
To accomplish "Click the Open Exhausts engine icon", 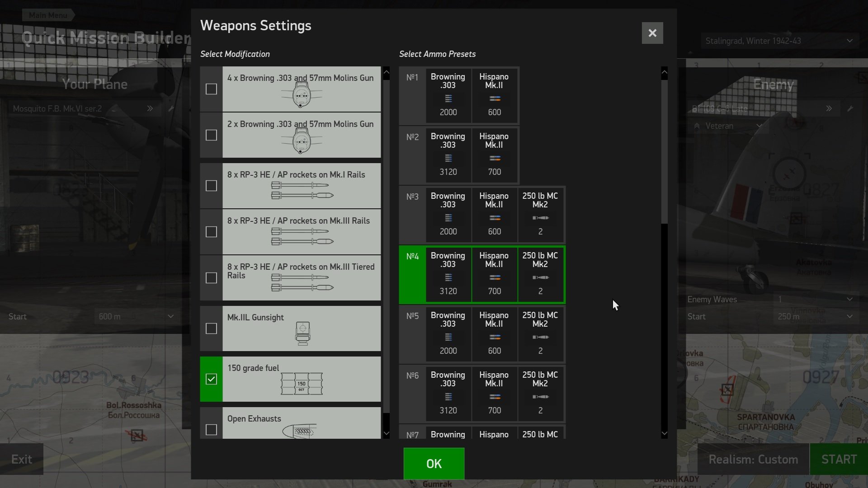I will point(300,431).
